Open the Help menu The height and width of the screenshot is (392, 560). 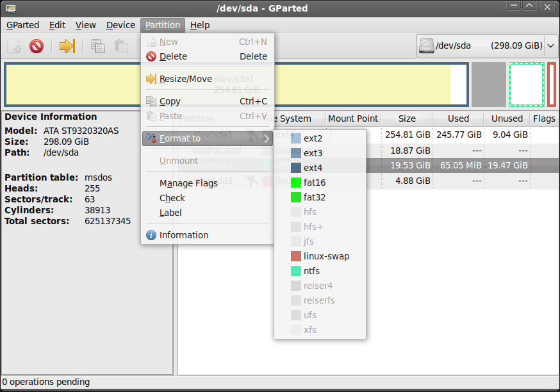point(200,25)
